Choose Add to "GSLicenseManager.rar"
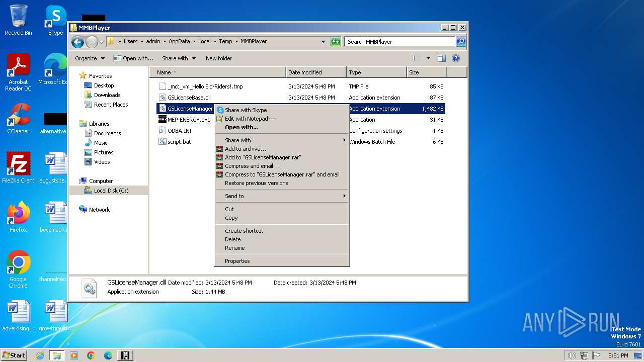The width and height of the screenshot is (644, 362). 281,157
